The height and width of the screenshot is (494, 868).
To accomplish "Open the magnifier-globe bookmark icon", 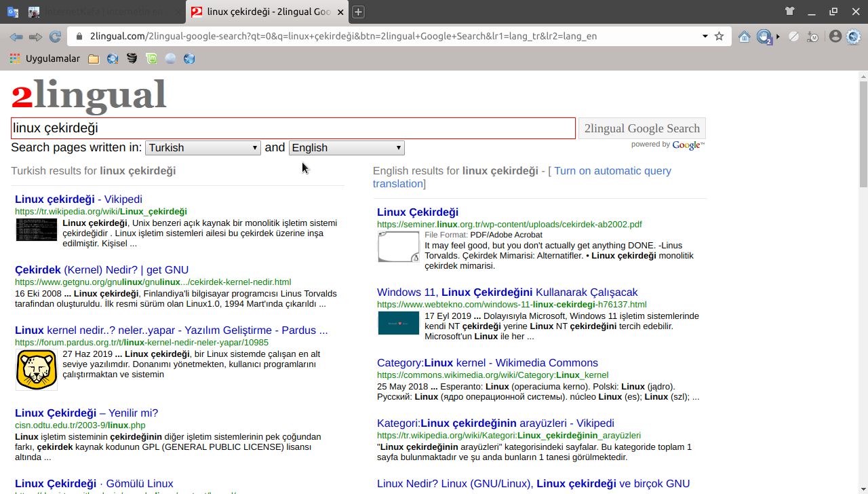I will pyautogui.click(x=113, y=58).
